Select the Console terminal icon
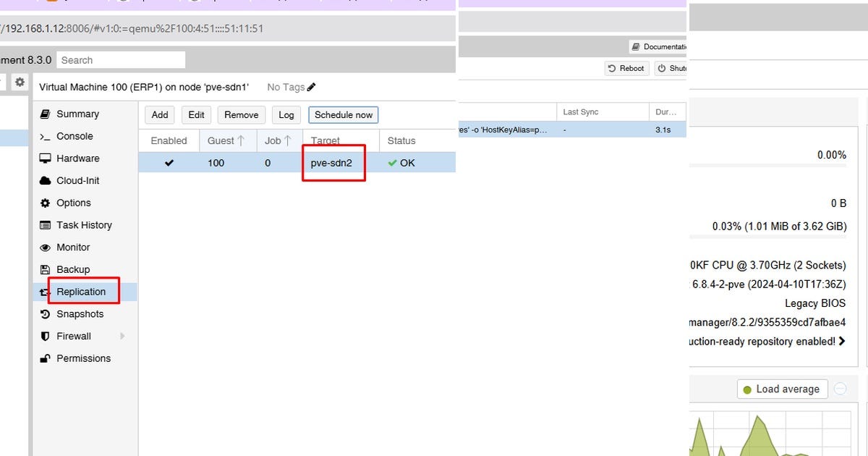Image resolution: width=868 pixels, height=456 pixels. [x=46, y=136]
